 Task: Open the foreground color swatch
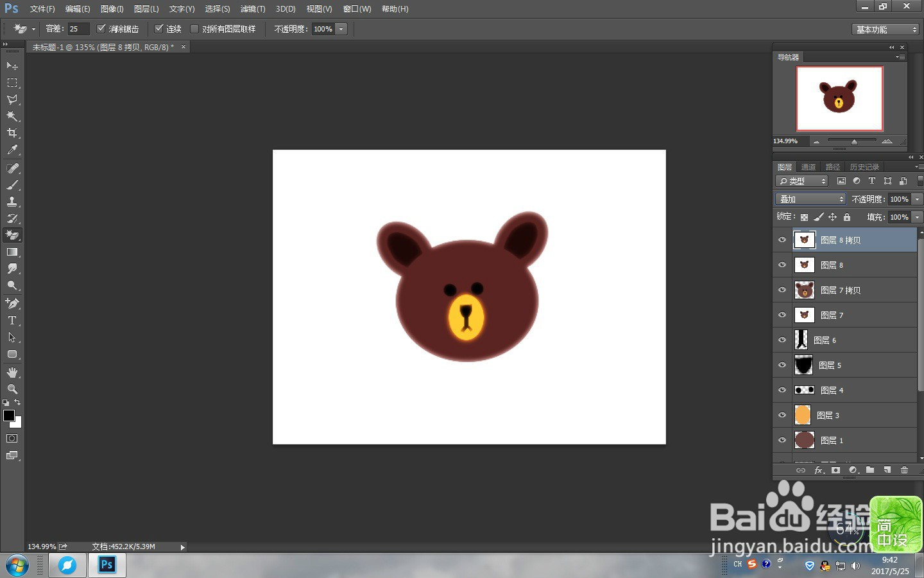[x=9, y=416]
